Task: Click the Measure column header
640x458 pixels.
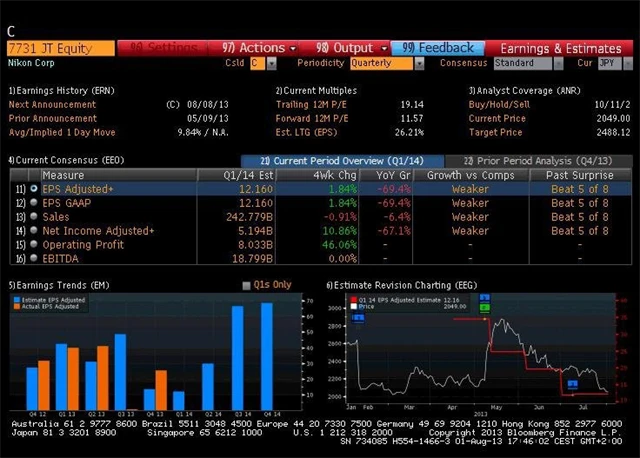Action: tap(118, 175)
